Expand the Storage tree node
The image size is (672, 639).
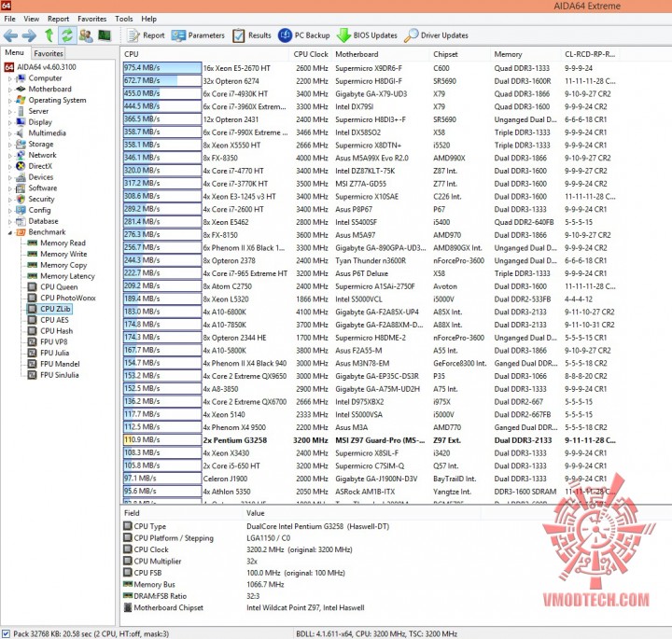[x=9, y=145]
